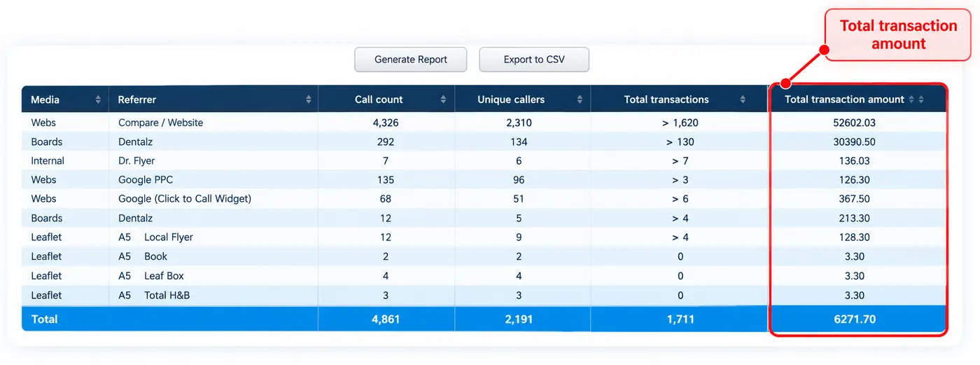Select total transactions value > 7

tap(680, 160)
